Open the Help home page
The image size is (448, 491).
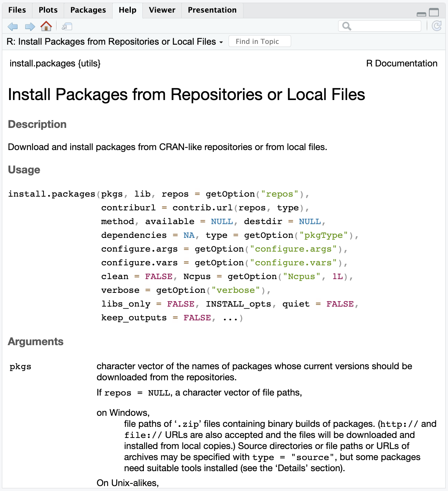point(46,26)
